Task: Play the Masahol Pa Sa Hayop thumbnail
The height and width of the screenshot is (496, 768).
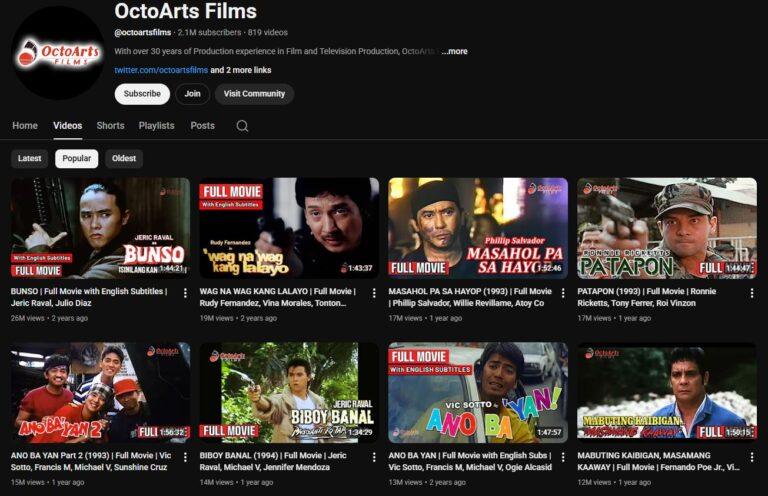Action: (478, 228)
